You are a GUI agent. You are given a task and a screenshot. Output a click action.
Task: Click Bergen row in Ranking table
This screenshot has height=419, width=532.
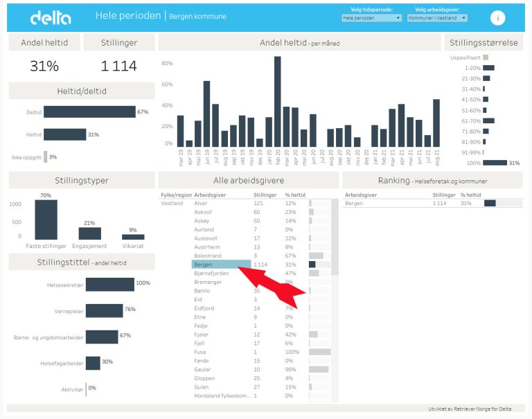click(x=433, y=203)
